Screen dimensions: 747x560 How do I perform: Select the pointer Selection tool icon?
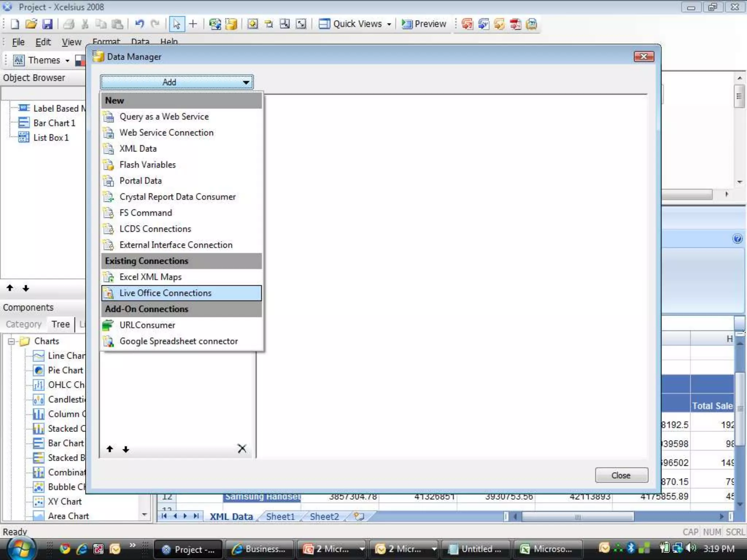[x=177, y=24]
